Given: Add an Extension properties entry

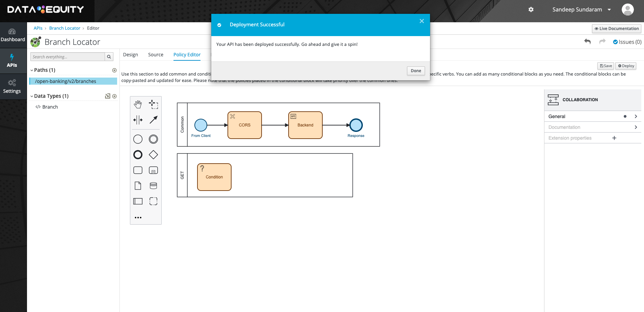Looking at the screenshot, I should (614, 138).
